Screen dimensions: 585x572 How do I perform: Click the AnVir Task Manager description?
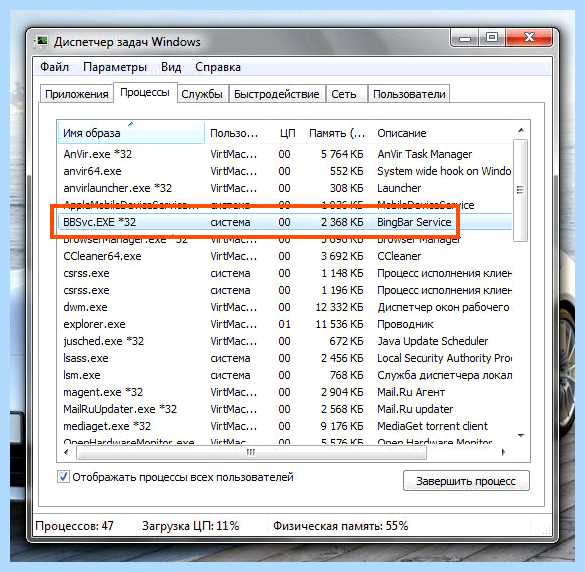pyautogui.click(x=425, y=154)
